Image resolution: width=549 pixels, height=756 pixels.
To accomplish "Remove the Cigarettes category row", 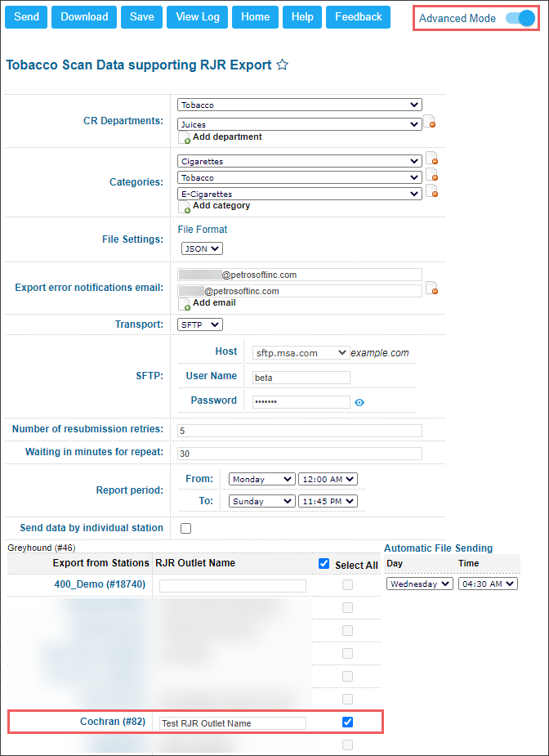I will pos(432,159).
